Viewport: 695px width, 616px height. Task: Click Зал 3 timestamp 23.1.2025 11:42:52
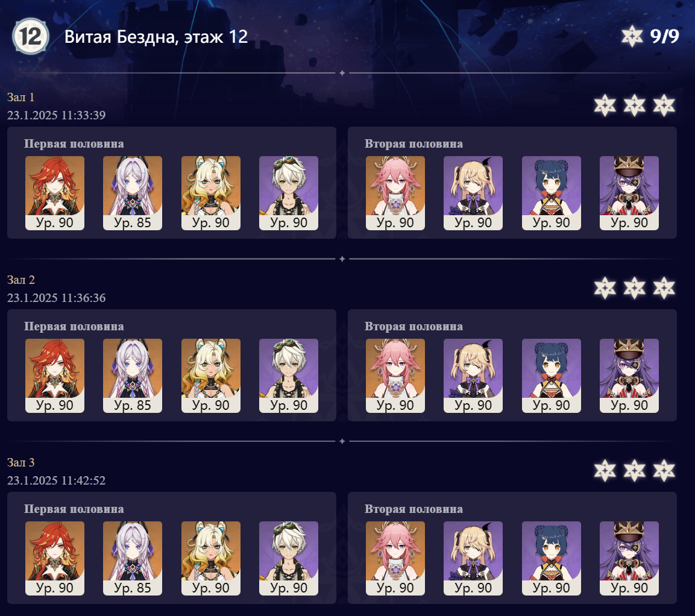click(x=56, y=480)
